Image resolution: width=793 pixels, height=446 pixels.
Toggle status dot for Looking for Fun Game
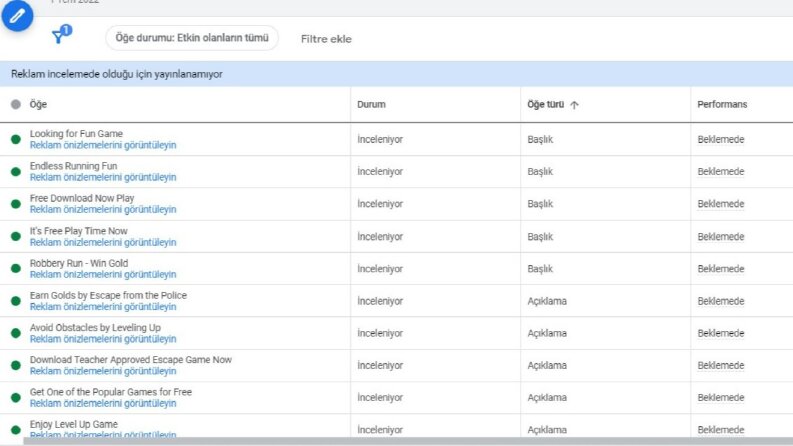tap(16, 139)
